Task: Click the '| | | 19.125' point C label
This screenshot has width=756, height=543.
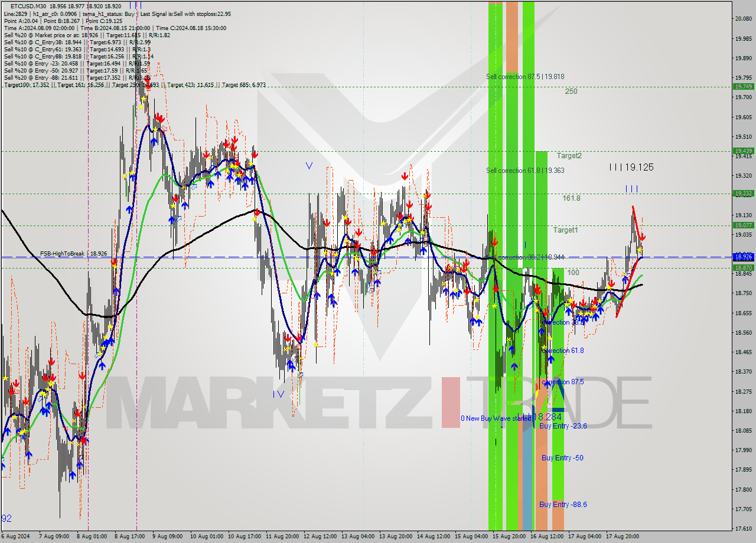Action: point(631,167)
